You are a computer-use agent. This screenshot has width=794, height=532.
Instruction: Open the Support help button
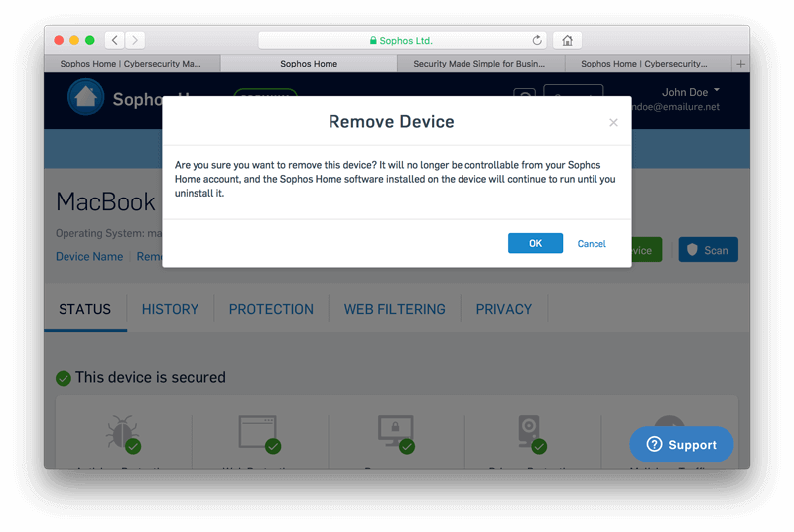coord(682,444)
